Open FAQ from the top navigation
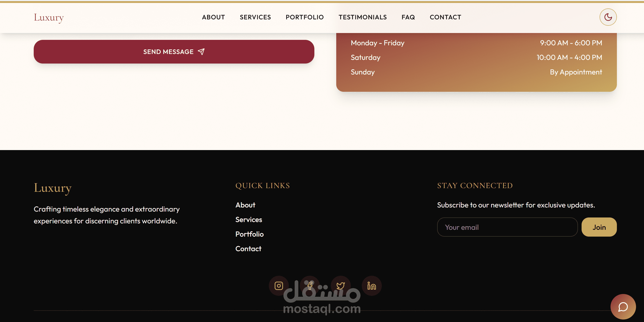 (408, 17)
